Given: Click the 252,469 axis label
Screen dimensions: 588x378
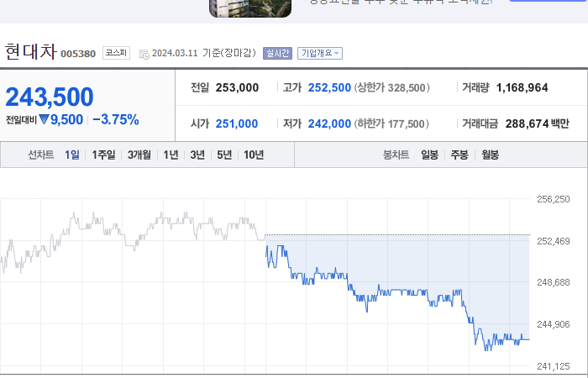Looking at the screenshot, I should [x=553, y=241].
